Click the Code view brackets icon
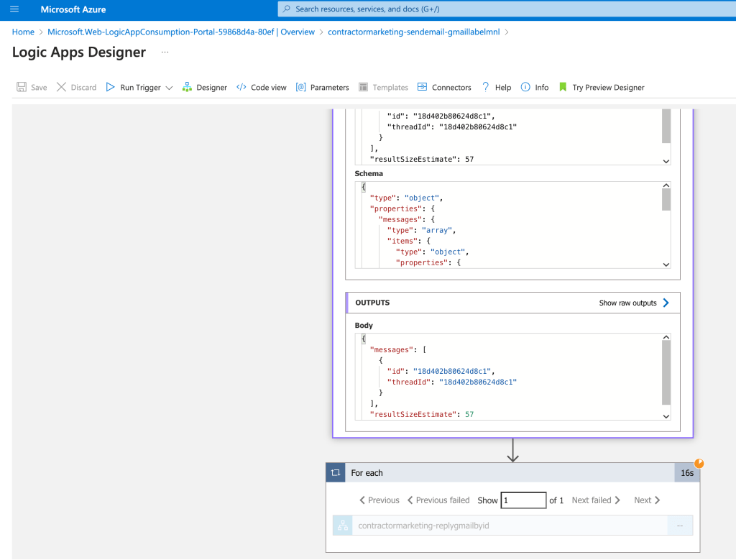The height and width of the screenshot is (560, 736). click(241, 87)
